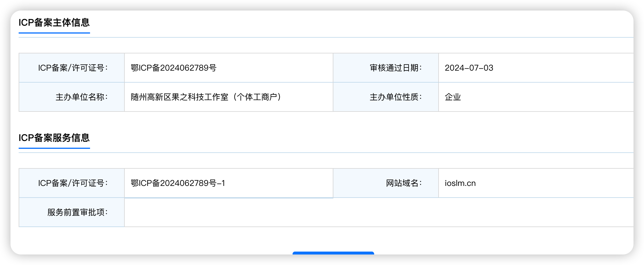Click the organizer name 随州高新区果之科技工作室
644x265 pixels.
click(x=180, y=97)
